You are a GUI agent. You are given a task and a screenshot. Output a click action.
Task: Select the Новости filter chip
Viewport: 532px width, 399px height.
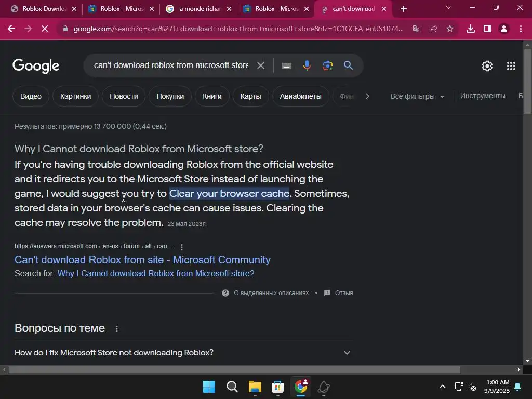pos(124,96)
